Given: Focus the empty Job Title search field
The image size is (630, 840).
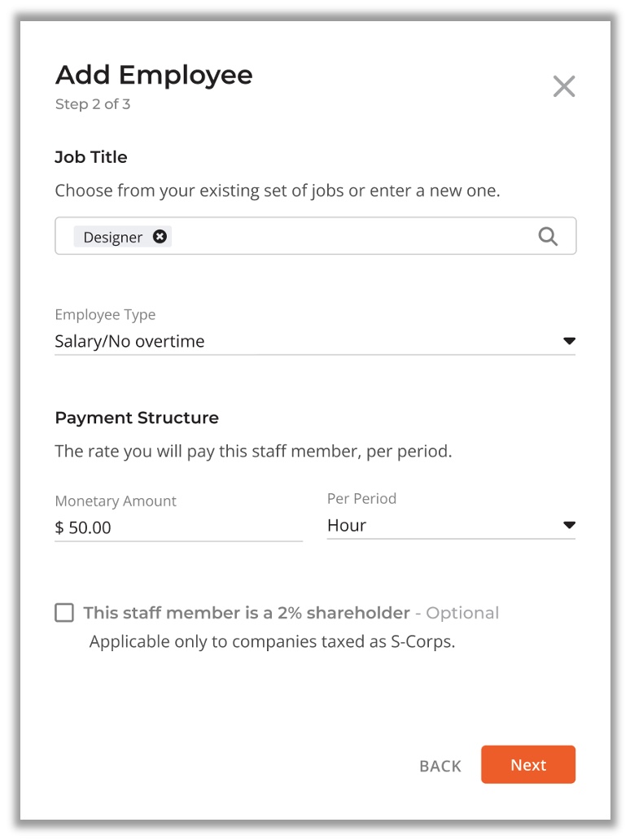Looking at the screenshot, I should (x=353, y=236).
